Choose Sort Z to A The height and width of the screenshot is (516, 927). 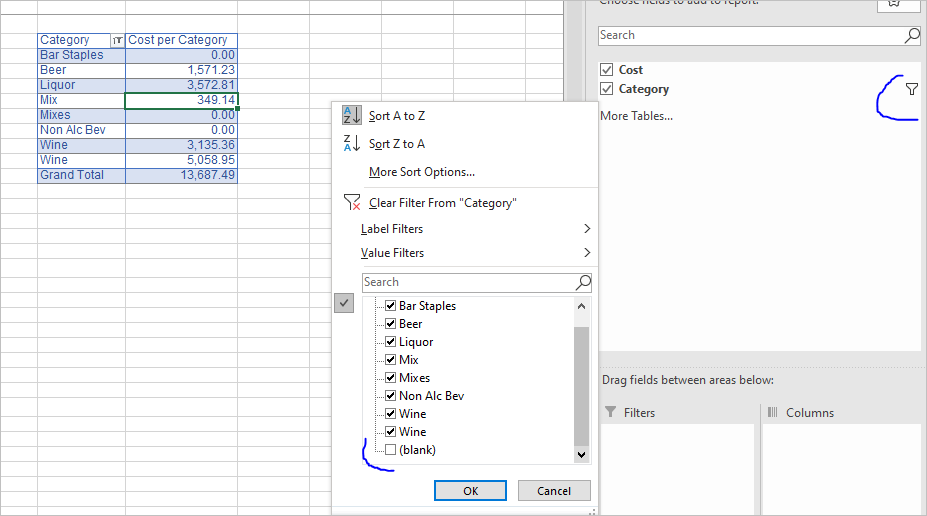click(397, 144)
